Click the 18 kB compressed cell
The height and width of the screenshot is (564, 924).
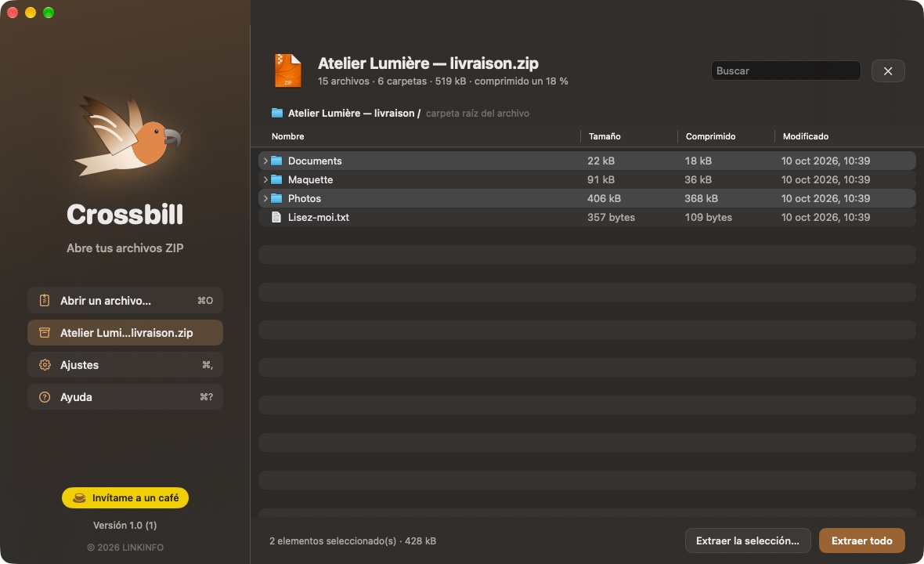(698, 161)
